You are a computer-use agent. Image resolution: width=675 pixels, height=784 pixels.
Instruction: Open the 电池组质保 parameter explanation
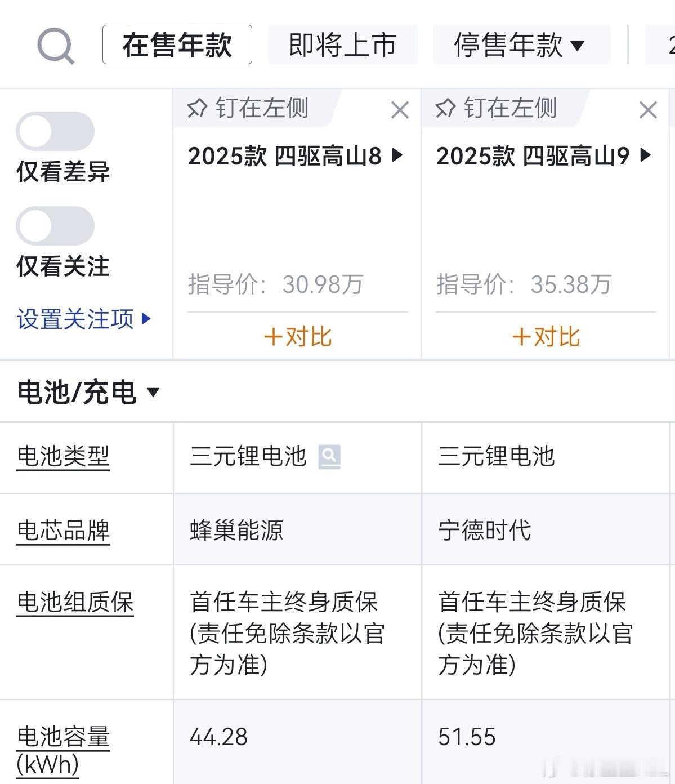coord(75,603)
